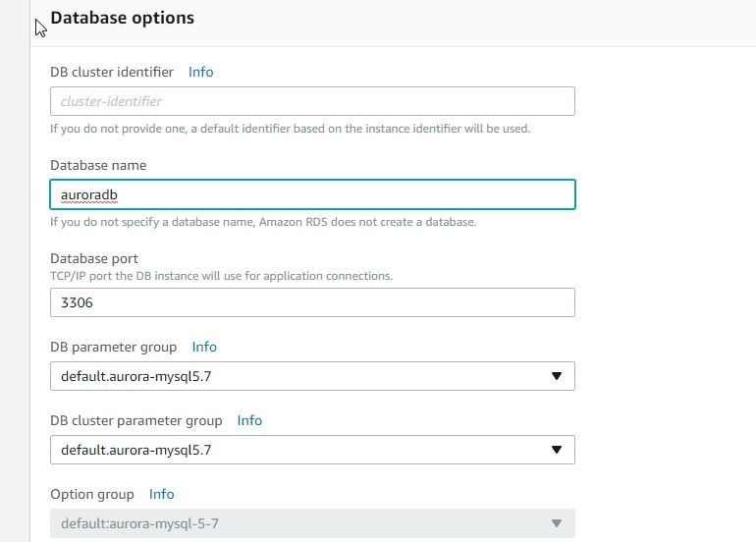Click the DB cluster parameter group arrow icon

click(557, 450)
